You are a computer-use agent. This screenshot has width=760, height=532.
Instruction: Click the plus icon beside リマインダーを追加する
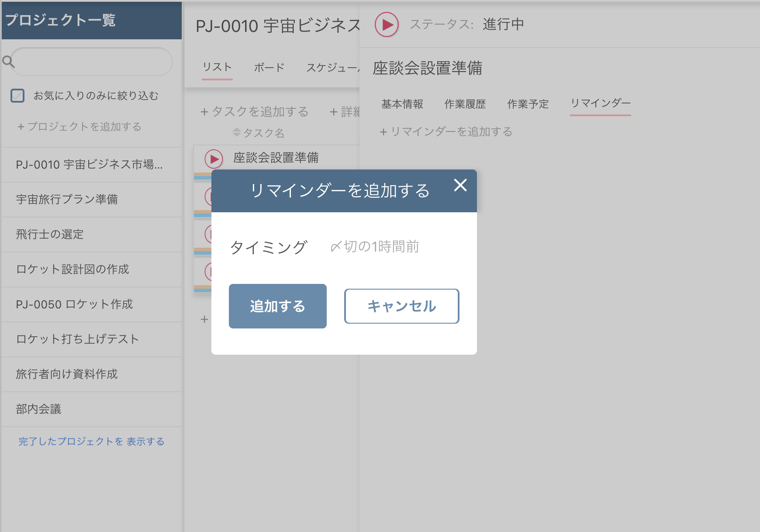(x=384, y=131)
